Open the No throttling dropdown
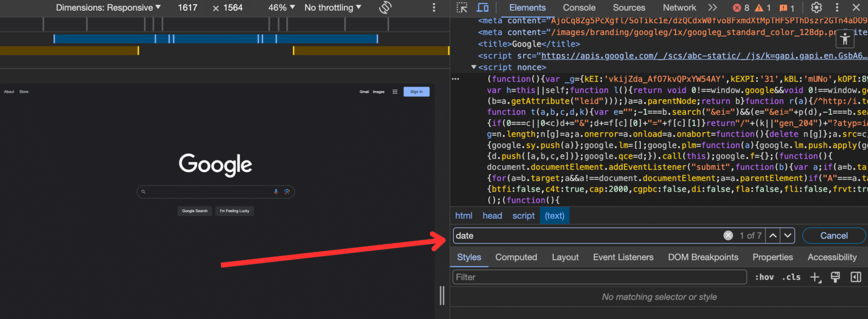The image size is (868, 319). [x=333, y=7]
